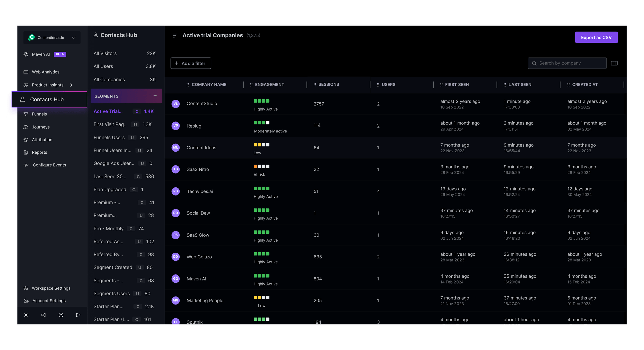Viewport: 644px width, 350px height.
Task: Select Funnels in the sidebar
Action: (x=39, y=114)
